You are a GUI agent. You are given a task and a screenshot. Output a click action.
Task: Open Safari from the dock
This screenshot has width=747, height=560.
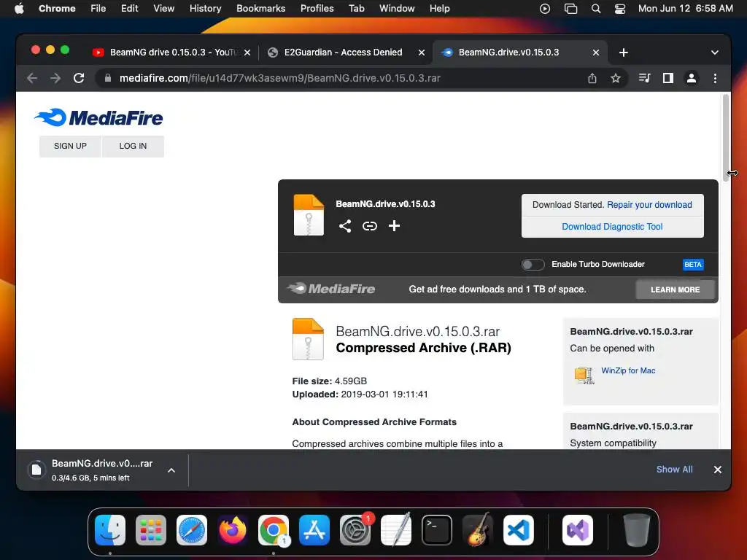tap(192, 530)
